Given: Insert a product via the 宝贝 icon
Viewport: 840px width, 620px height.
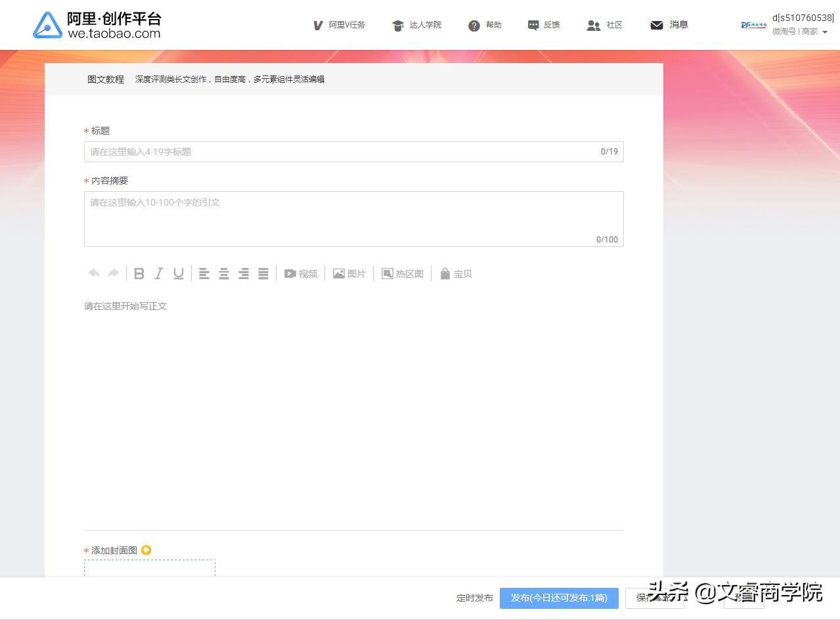Looking at the screenshot, I should (x=455, y=273).
